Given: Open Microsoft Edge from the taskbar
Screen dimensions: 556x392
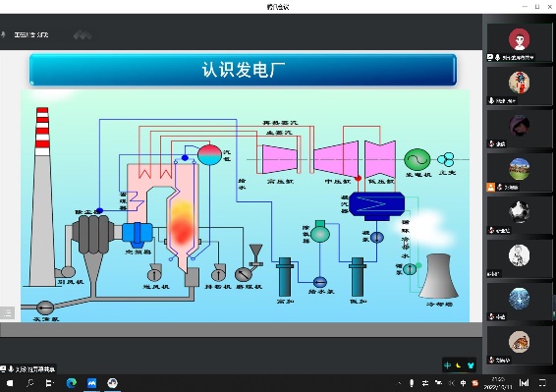Looking at the screenshot, I should point(72,383).
